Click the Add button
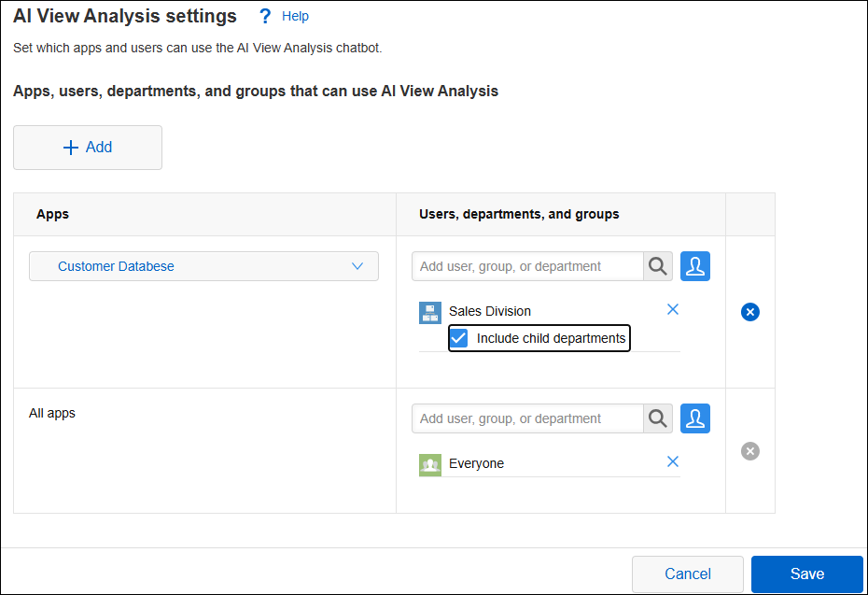This screenshot has width=868, height=595. [87, 147]
